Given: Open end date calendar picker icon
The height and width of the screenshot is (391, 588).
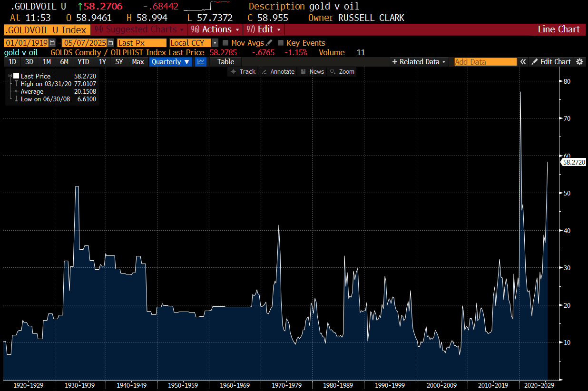Looking at the screenshot, I should (110, 43).
